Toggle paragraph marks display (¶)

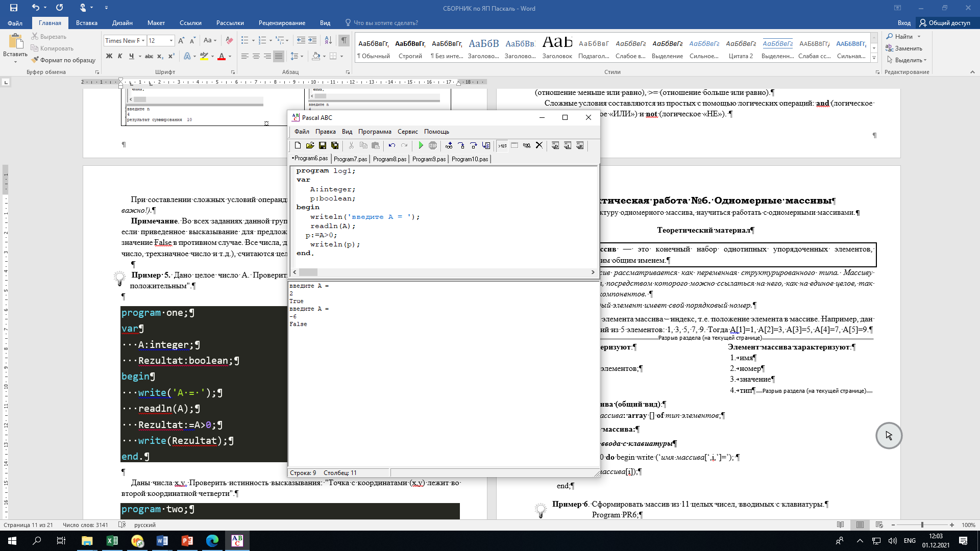tap(344, 41)
